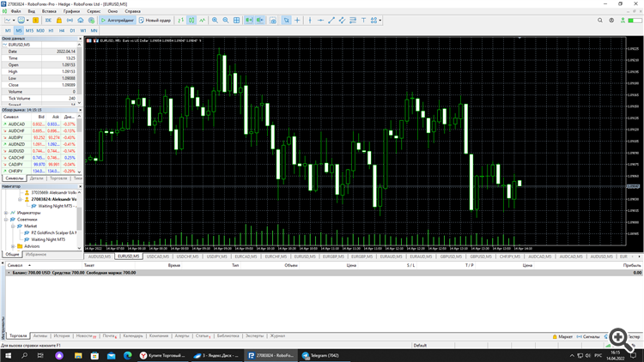The width and height of the screenshot is (644, 362).
Task: Zoom out of the chart
Action: point(226,20)
